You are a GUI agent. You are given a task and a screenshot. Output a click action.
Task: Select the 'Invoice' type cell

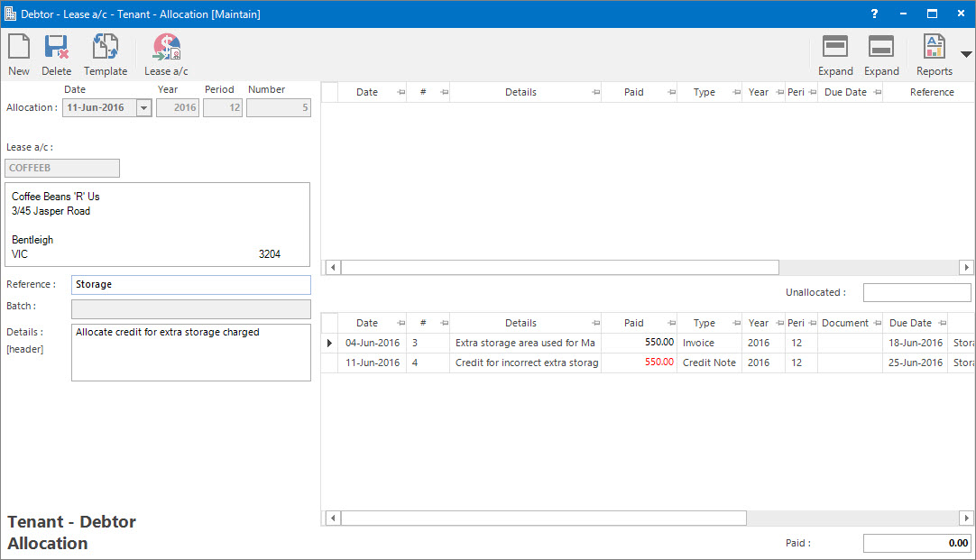[x=710, y=343]
